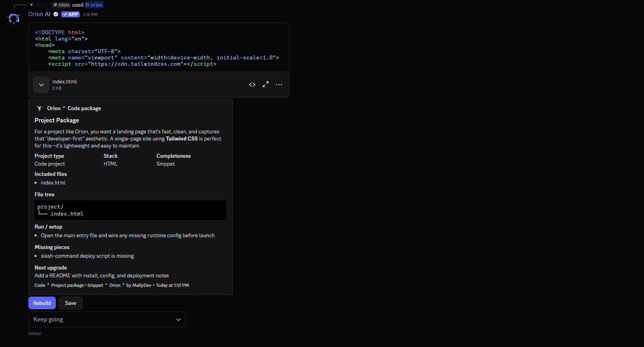Click the 'Completeness' field heading
644x347 pixels.
point(173,156)
